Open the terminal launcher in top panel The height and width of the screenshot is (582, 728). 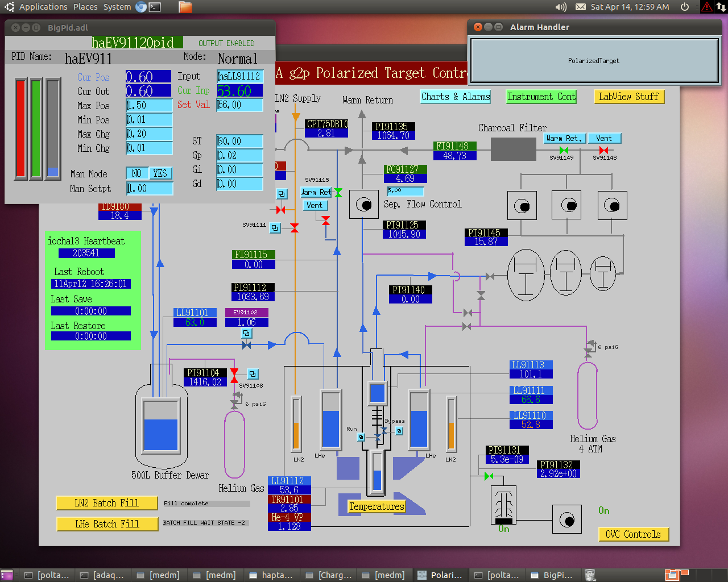(155, 7)
